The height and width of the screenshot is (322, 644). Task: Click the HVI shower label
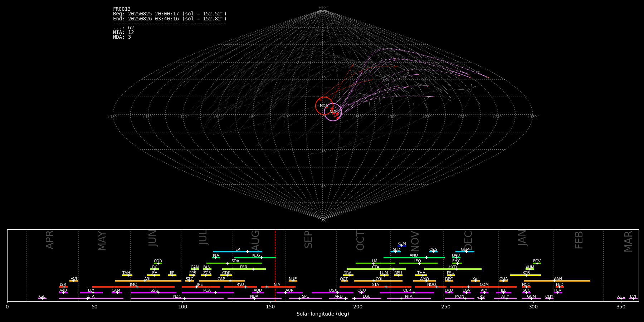click(x=74, y=279)
